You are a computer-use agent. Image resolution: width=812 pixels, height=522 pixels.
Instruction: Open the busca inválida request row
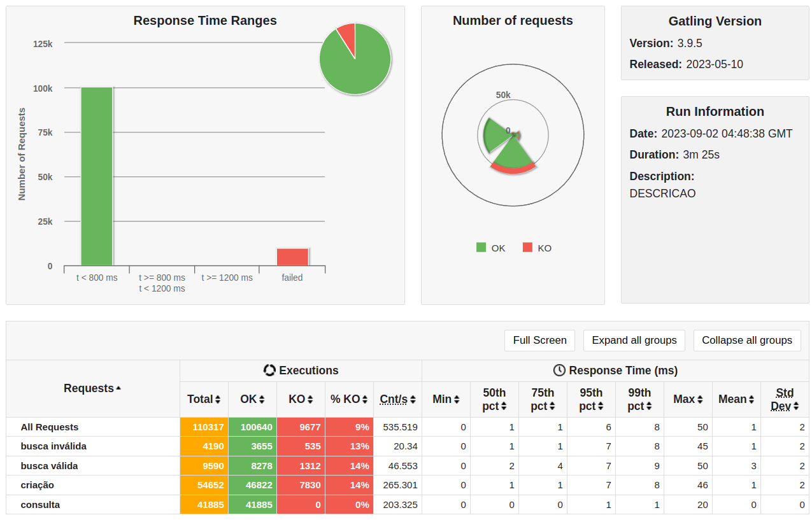pyautogui.click(x=53, y=446)
